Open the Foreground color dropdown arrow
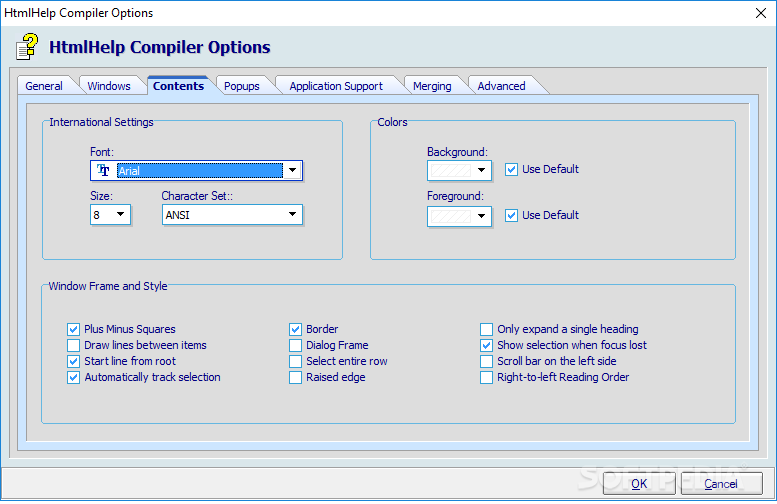 pos(481,216)
